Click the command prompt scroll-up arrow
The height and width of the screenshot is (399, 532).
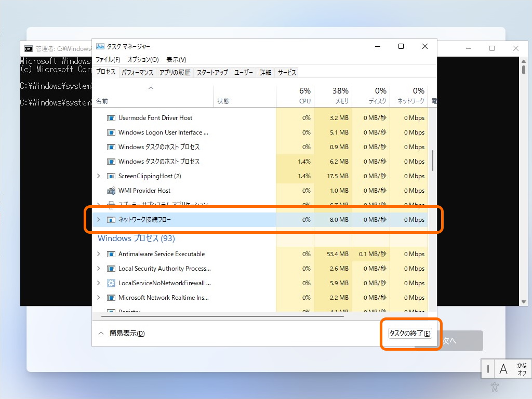524,61
